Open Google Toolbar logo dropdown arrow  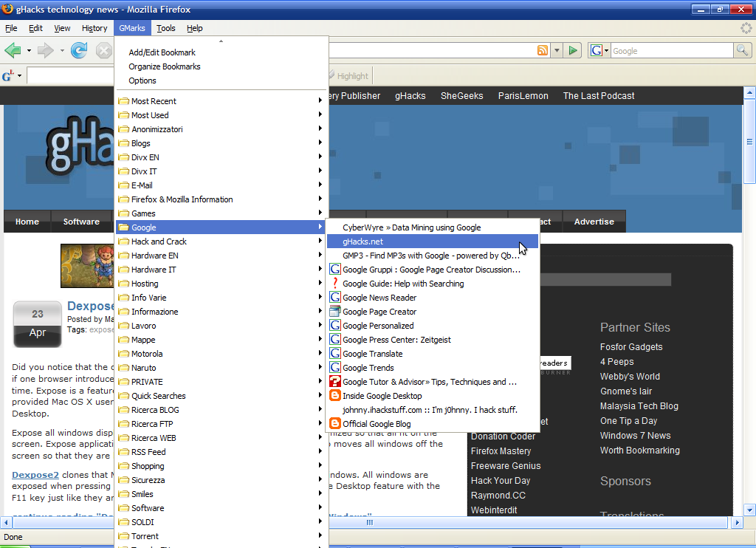point(19,76)
